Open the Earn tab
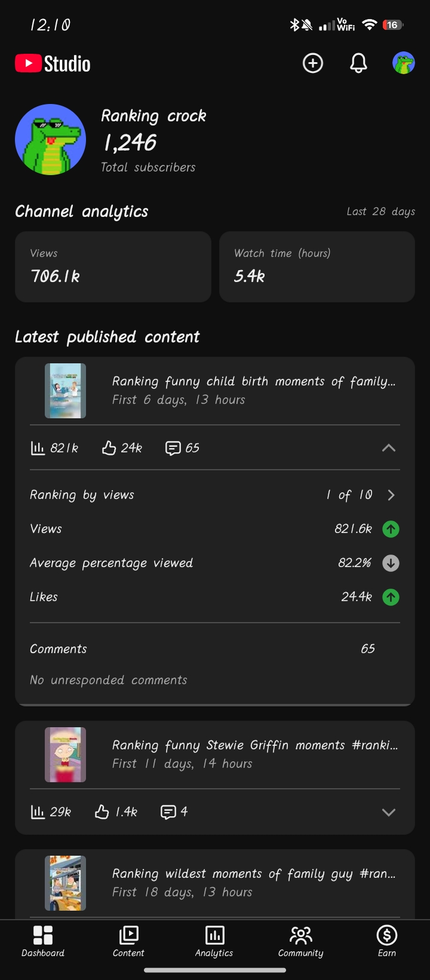The image size is (430, 980). [x=387, y=942]
